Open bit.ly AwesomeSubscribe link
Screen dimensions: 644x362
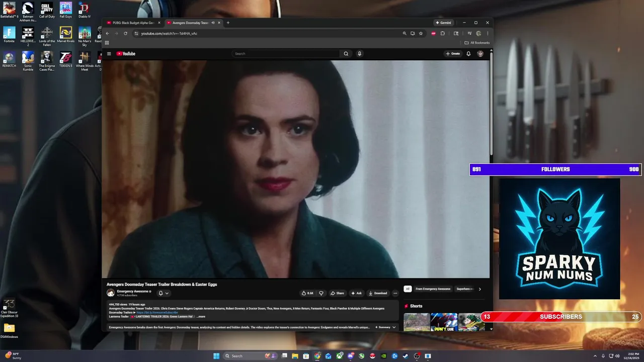pyautogui.click(x=157, y=312)
